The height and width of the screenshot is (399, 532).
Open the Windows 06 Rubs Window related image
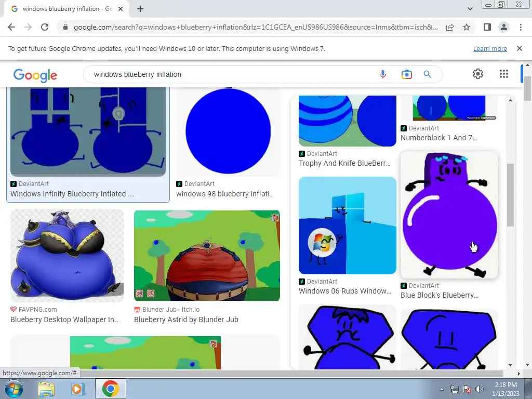[348, 225]
